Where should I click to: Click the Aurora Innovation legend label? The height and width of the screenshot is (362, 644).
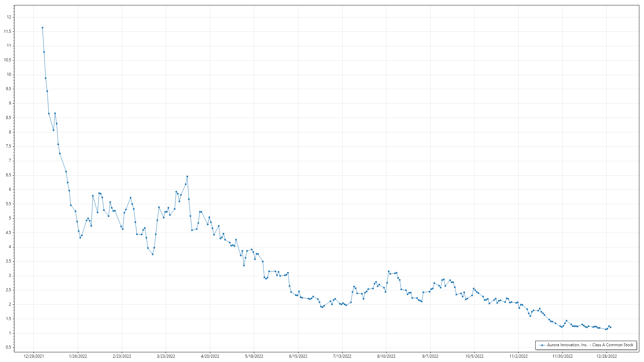pos(590,345)
